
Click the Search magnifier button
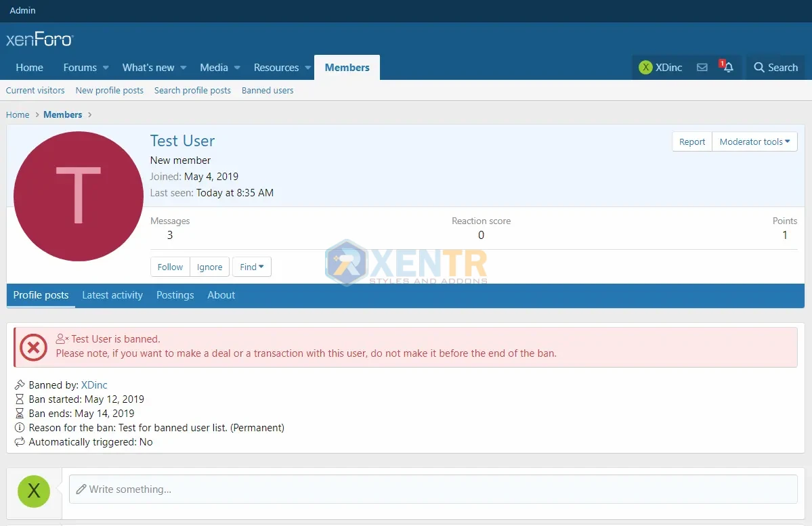pyautogui.click(x=776, y=68)
